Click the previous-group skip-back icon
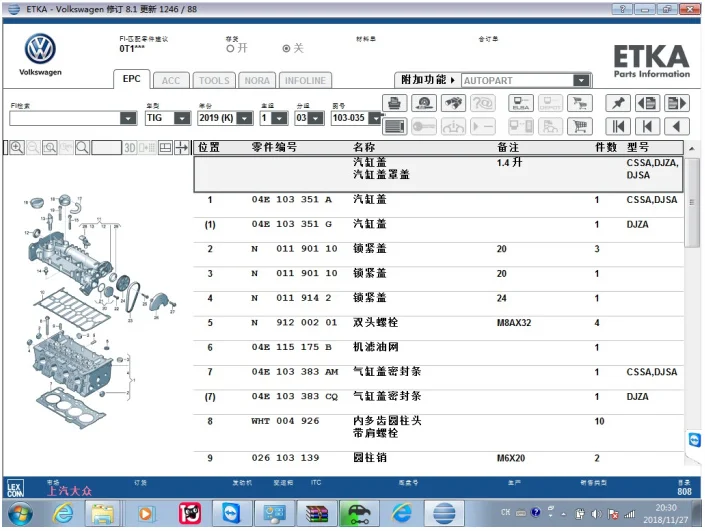 click(x=647, y=127)
